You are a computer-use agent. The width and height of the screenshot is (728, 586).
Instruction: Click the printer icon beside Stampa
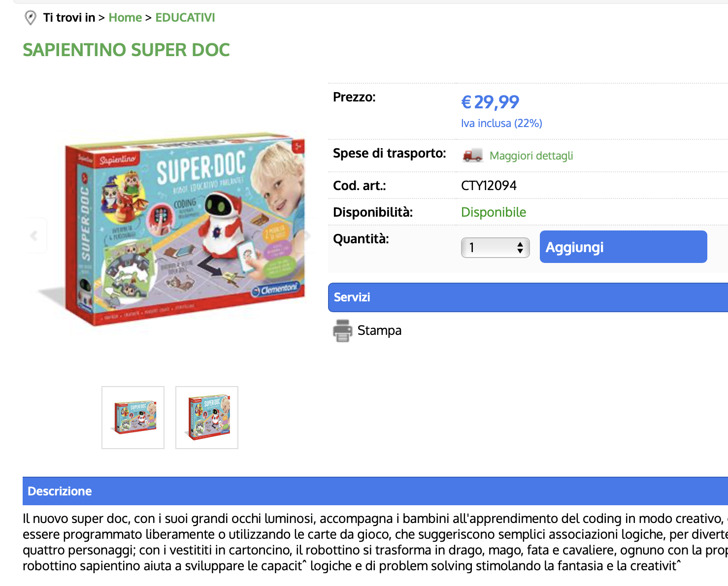pyautogui.click(x=343, y=330)
